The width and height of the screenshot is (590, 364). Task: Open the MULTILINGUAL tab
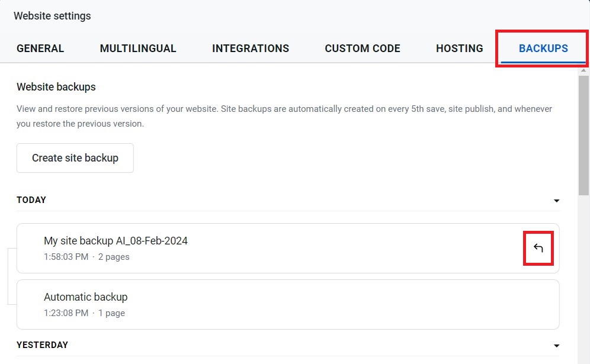click(138, 49)
